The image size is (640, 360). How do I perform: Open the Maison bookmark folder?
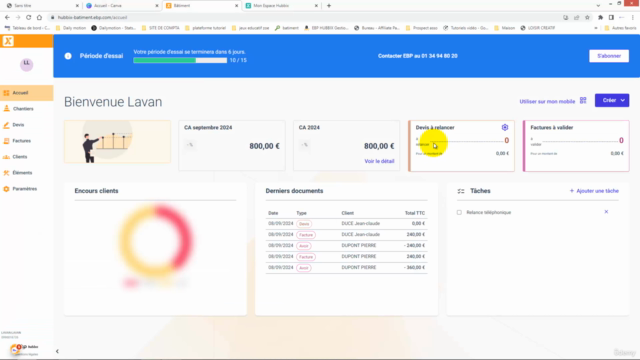coord(504,28)
